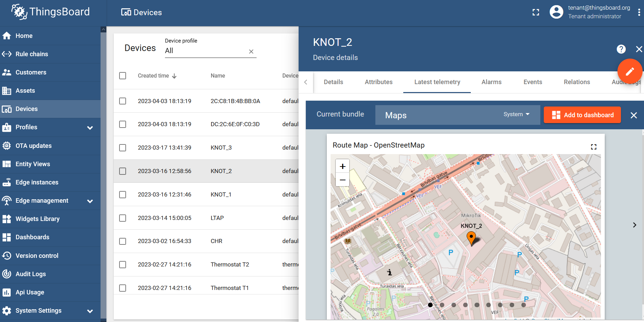Toggle fullscreen mode in top bar
This screenshot has width=644, height=322.
point(536,12)
